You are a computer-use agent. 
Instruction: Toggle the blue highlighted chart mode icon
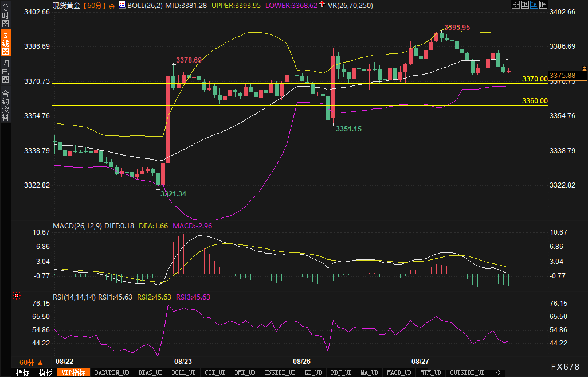tap(534, 5)
